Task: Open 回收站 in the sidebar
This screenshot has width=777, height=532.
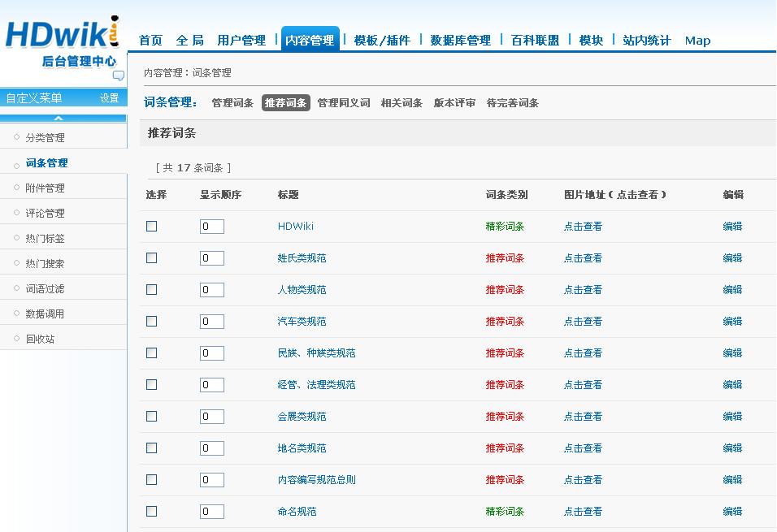Action: 40,339
